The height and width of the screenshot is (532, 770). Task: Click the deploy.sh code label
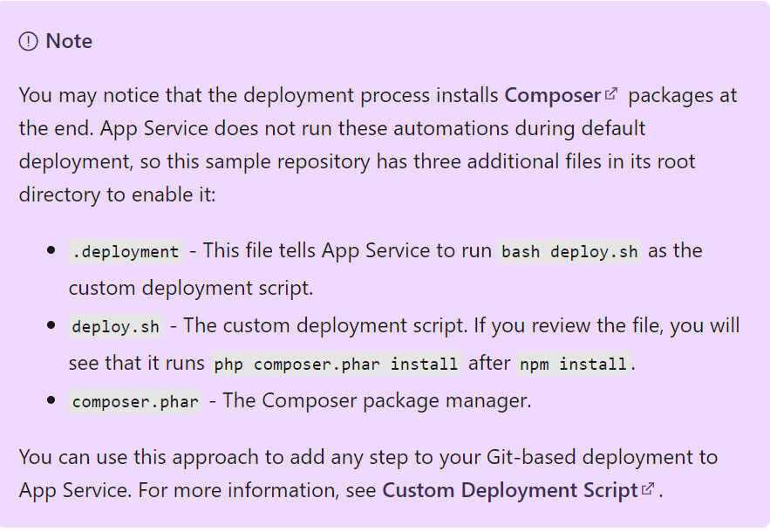pos(116,327)
